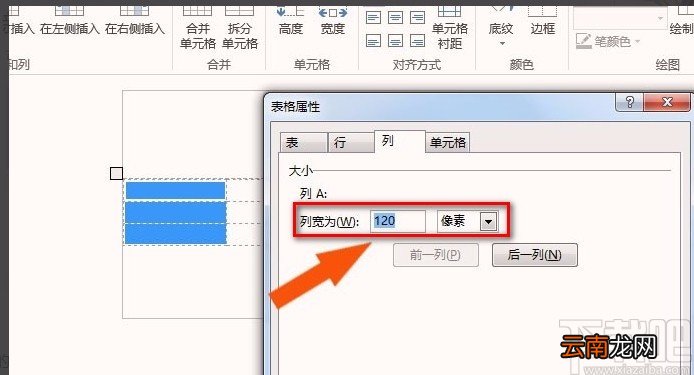Switch to the 单元格 tab

pos(447,143)
